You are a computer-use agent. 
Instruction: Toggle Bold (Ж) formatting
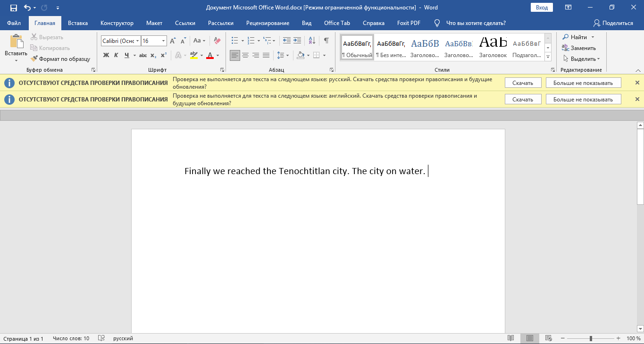pyautogui.click(x=106, y=55)
